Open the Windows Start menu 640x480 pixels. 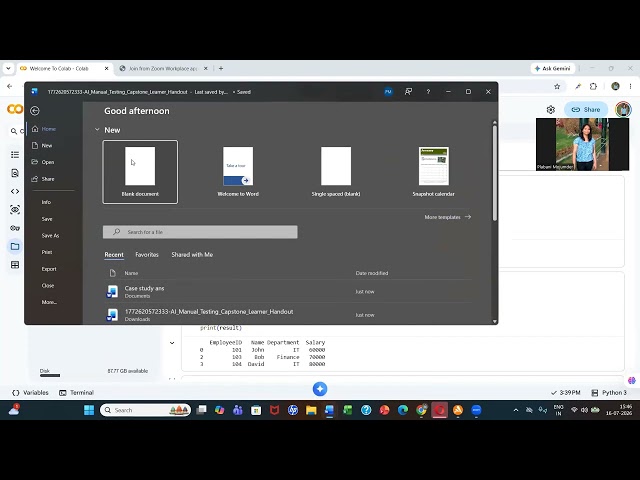[89, 410]
